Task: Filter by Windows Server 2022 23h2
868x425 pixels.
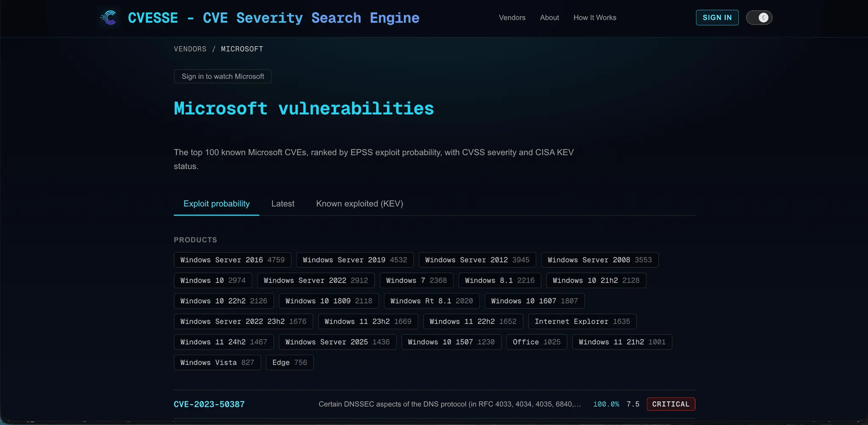Action: click(243, 322)
